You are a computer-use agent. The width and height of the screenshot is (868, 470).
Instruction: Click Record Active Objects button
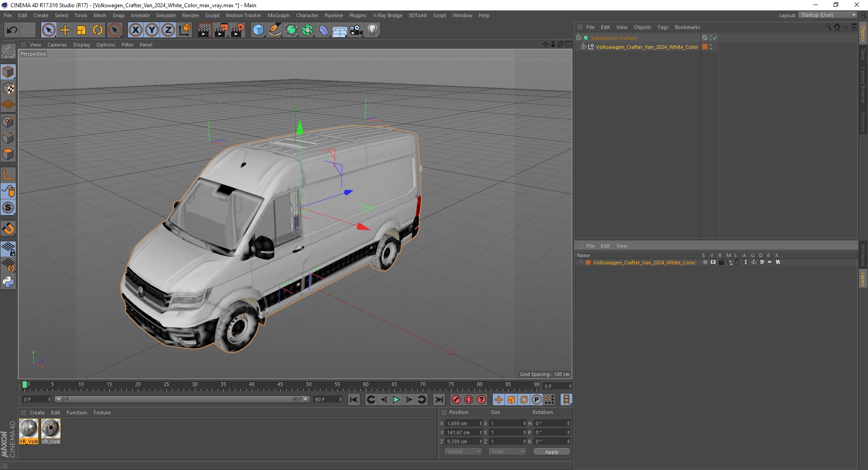point(456,399)
